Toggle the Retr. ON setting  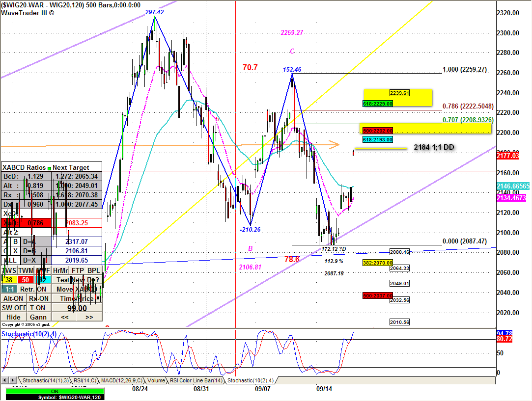[x=34, y=289]
